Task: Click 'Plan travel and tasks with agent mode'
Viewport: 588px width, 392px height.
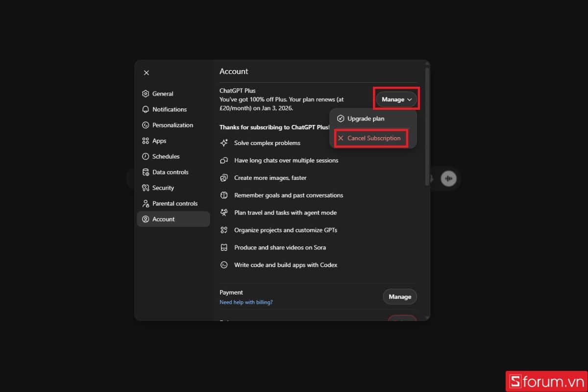Action: 285,213
